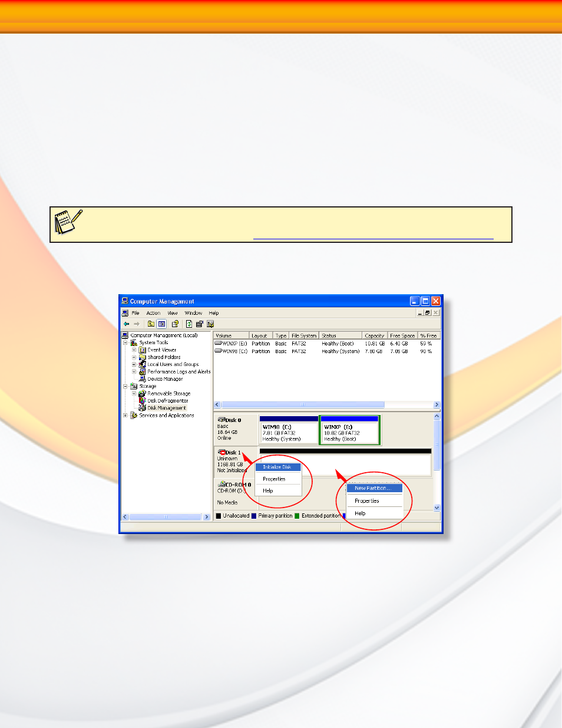Click the WINXP (E:) volume drive icon
The height and width of the screenshot is (728, 562).
[x=218, y=343]
